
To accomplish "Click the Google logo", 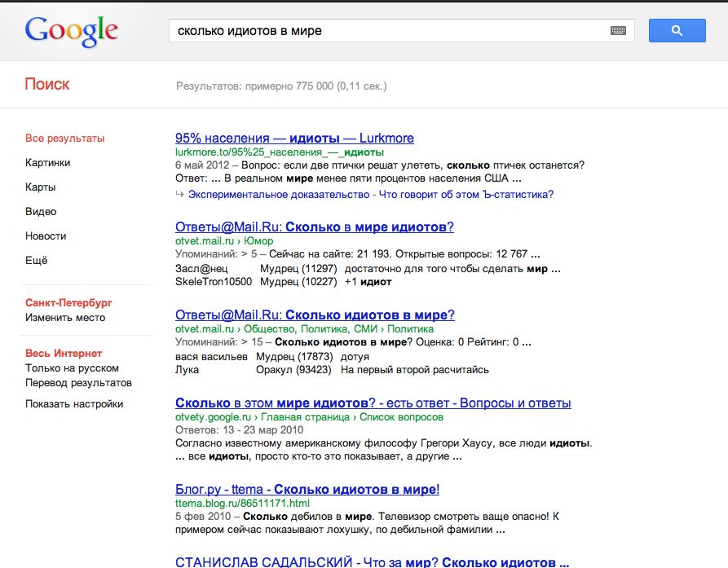I will pyautogui.click(x=72, y=31).
